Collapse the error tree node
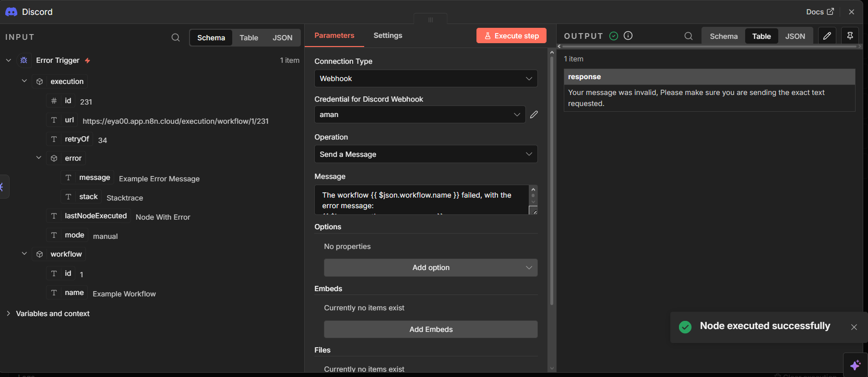Screen dimensions: 868x377 click(39, 158)
